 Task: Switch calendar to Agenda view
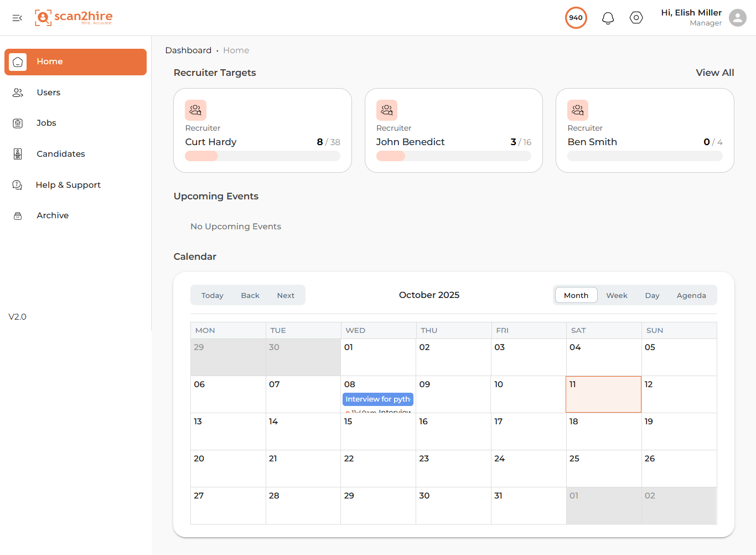(691, 295)
